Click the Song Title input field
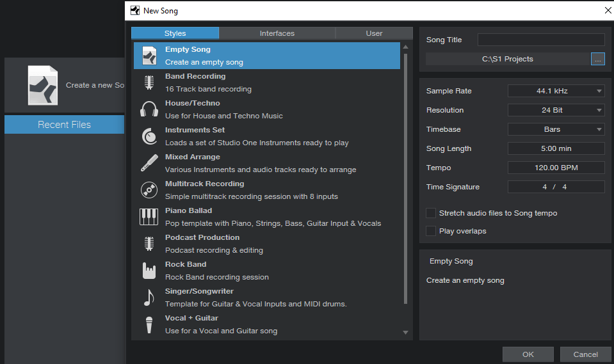Viewport: 614px width, 364px height. click(541, 40)
